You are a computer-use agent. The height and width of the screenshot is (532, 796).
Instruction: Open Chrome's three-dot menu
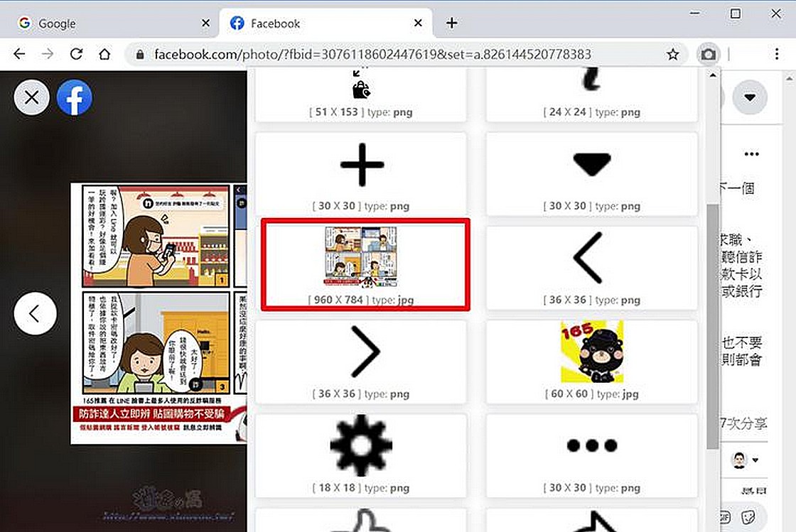click(x=778, y=54)
